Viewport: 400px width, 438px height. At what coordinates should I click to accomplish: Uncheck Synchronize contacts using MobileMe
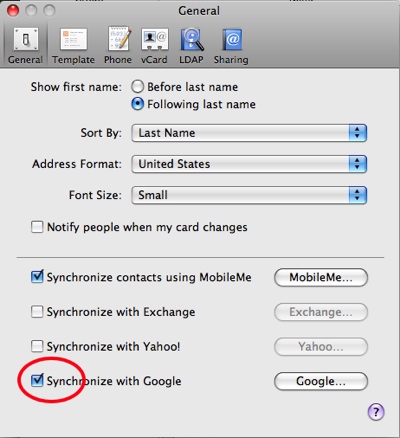point(37,277)
